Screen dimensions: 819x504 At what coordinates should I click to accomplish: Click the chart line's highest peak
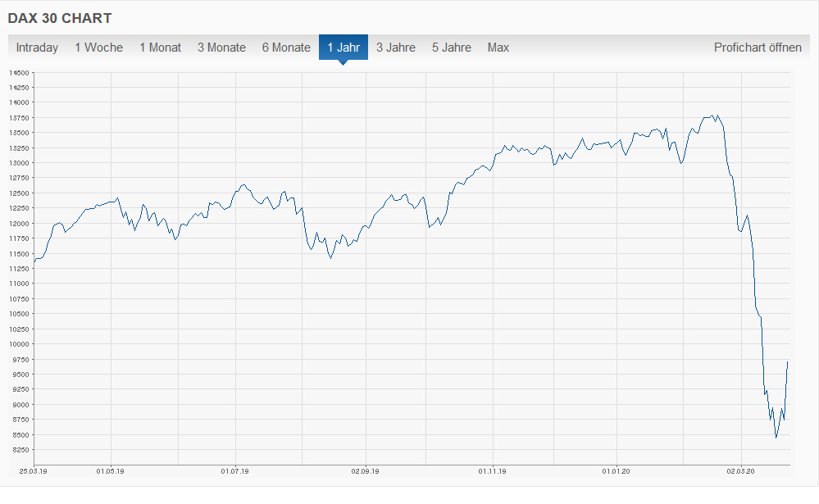(715, 116)
